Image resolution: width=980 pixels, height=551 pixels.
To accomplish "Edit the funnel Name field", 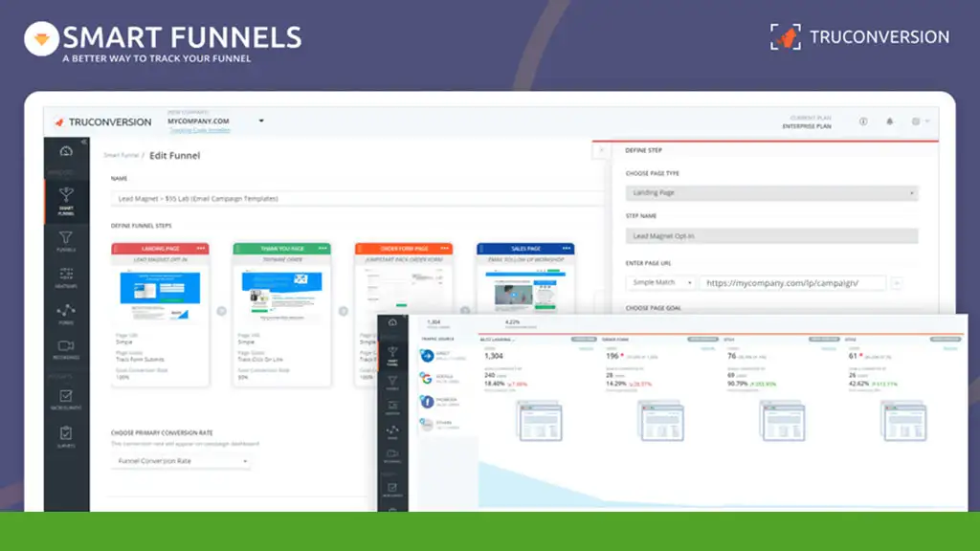I will point(357,199).
